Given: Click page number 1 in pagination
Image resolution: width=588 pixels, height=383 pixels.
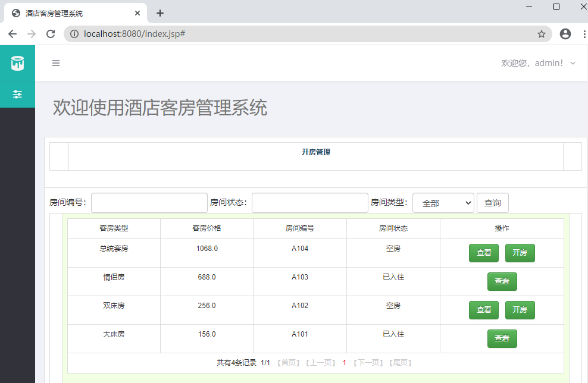Looking at the screenshot, I should click(x=344, y=363).
